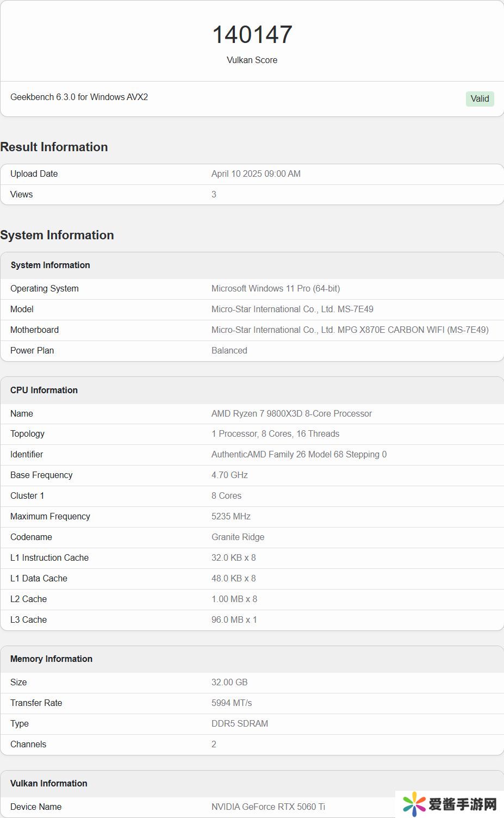Click the Result Information heading
504x818 pixels.
tap(54, 147)
